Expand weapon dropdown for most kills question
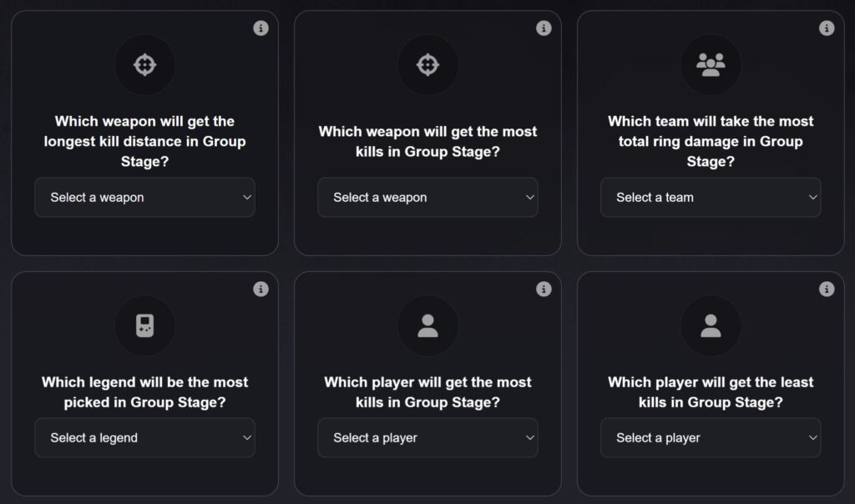Image resolution: width=855 pixels, height=504 pixels. coord(427,198)
